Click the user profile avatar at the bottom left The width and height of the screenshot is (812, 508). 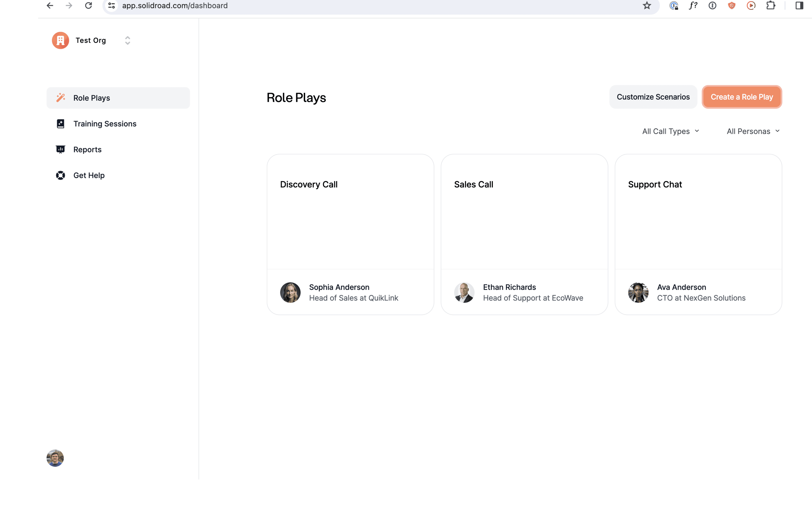coord(55,458)
